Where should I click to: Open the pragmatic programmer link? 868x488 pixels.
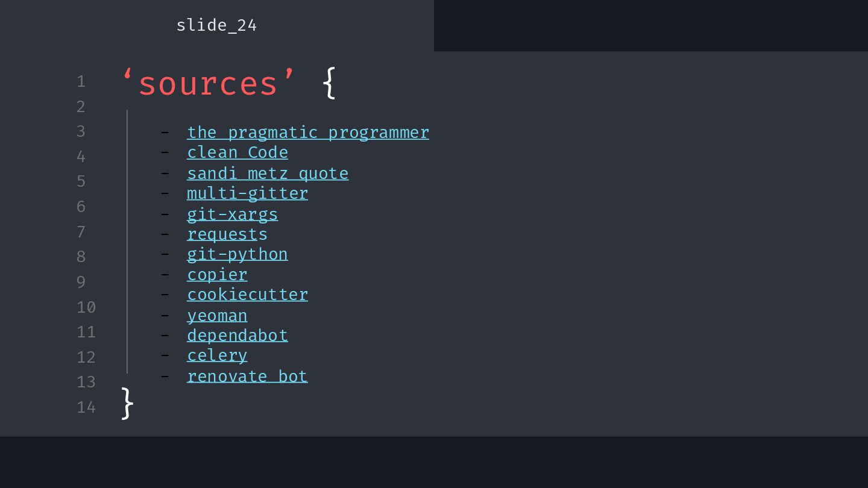[x=308, y=133]
